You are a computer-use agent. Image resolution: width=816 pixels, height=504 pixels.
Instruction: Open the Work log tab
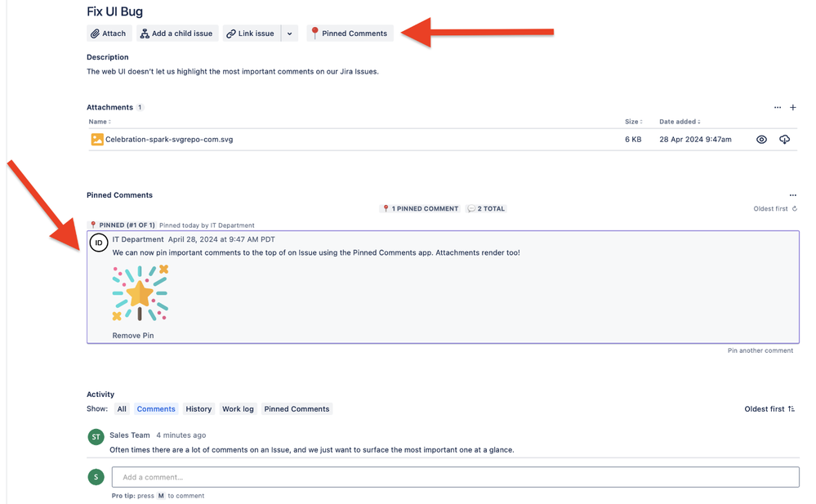(237, 408)
